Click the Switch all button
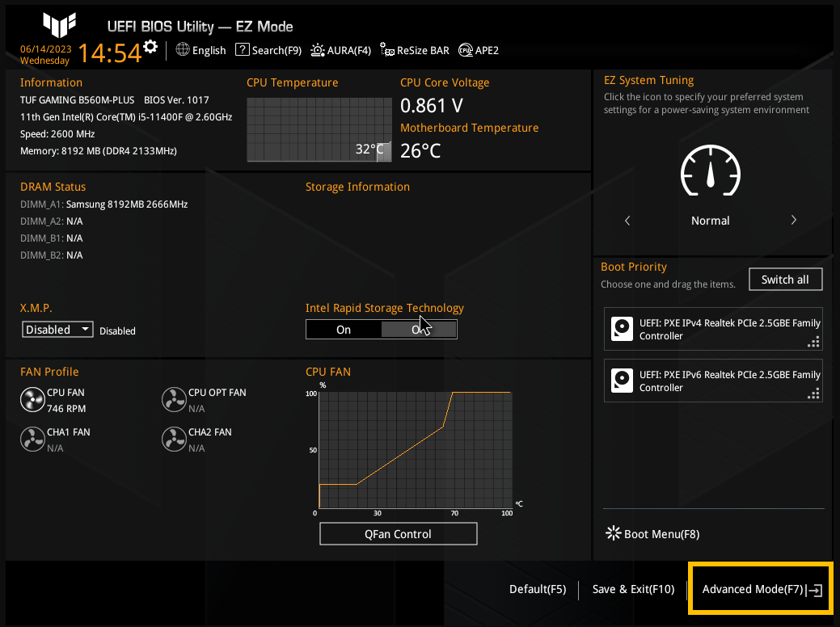840x627 pixels. point(785,280)
